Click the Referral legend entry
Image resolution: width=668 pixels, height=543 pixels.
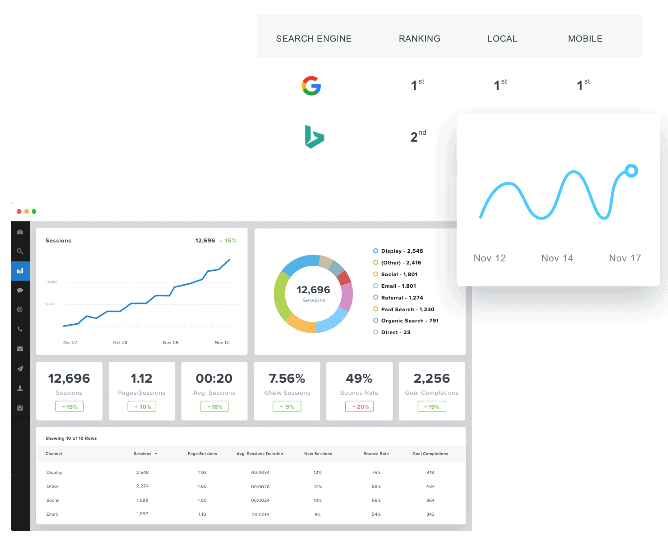(x=398, y=298)
